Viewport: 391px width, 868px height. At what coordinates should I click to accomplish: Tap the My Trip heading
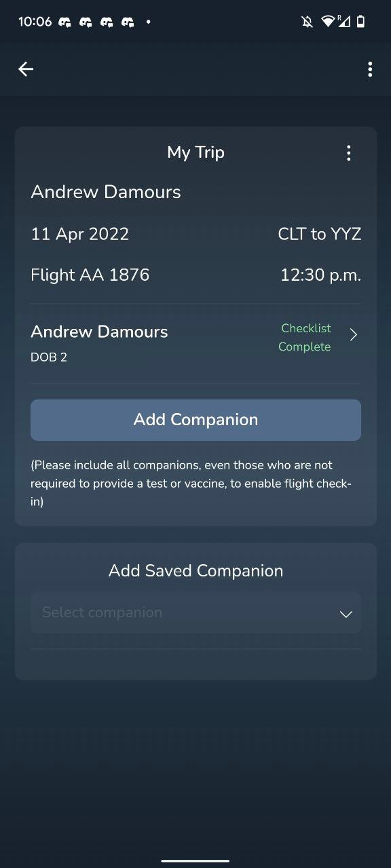(x=195, y=153)
